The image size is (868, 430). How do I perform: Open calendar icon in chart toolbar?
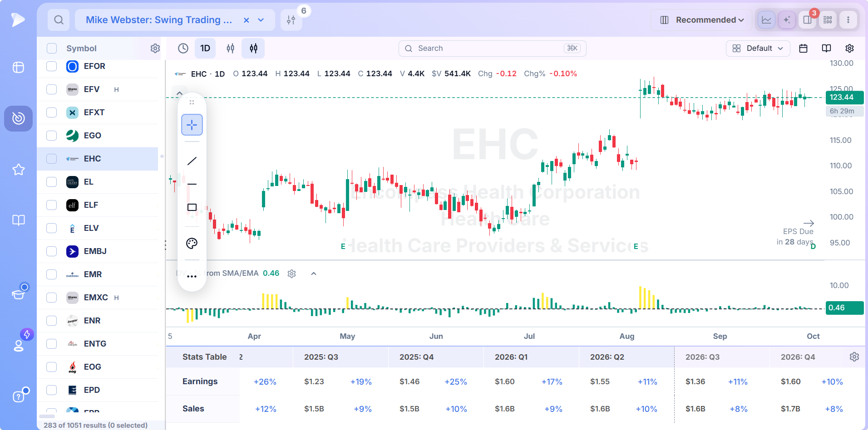pos(803,49)
